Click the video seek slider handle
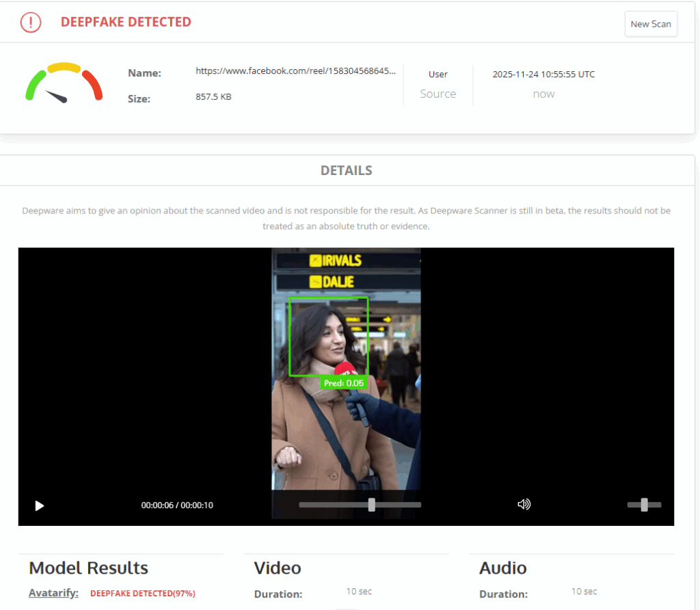The image size is (700, 610). (x=372, y=505)
